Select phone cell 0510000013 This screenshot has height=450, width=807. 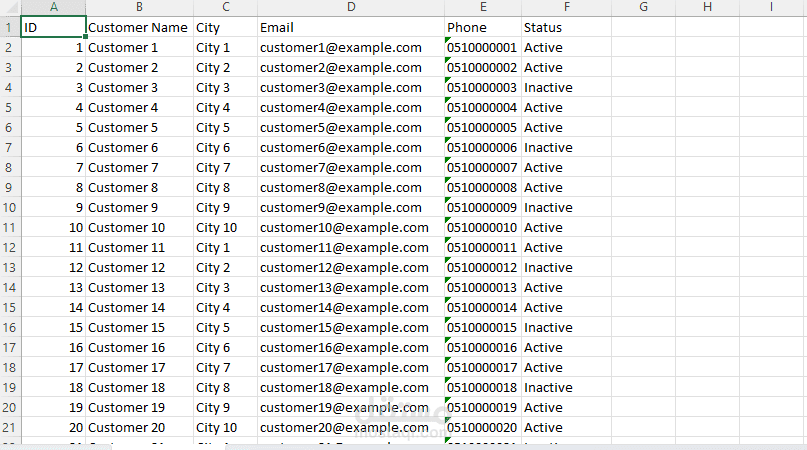[x=483, y=287]
